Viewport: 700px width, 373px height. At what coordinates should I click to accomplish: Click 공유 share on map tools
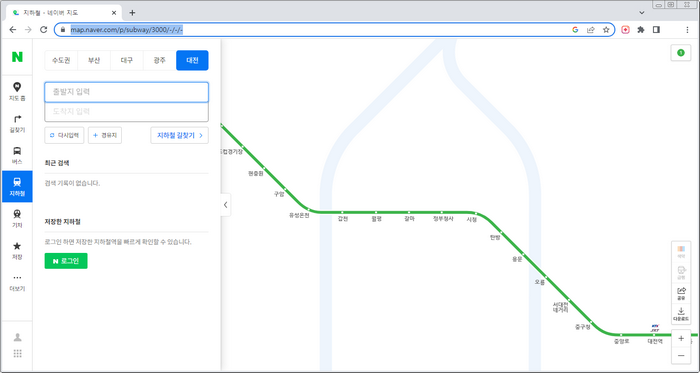pos(681,293)
